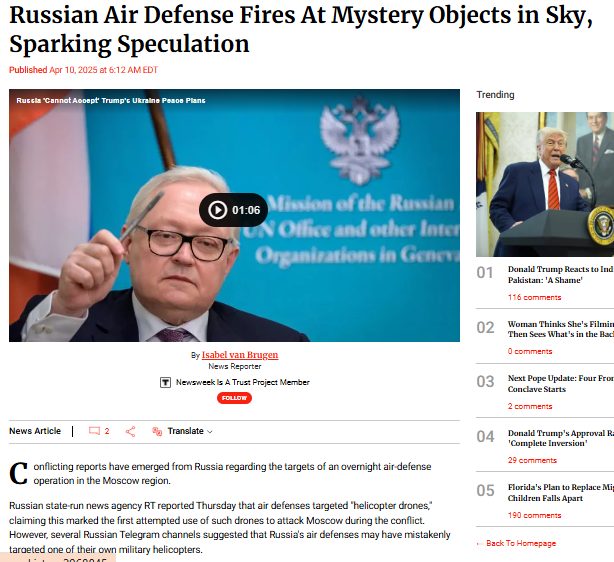Open trending story about woman filming
614x562 pixels.
click(x=561, y=329)
